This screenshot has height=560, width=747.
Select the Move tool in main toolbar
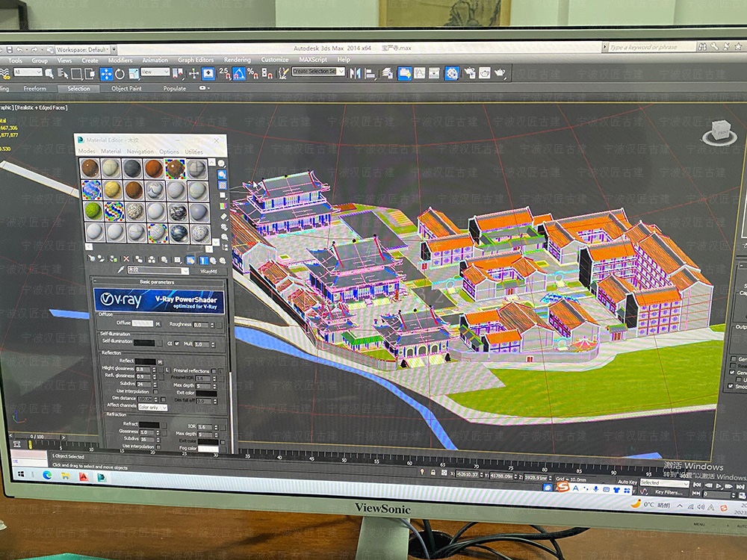pyautogui.click(x=106, y=73)
